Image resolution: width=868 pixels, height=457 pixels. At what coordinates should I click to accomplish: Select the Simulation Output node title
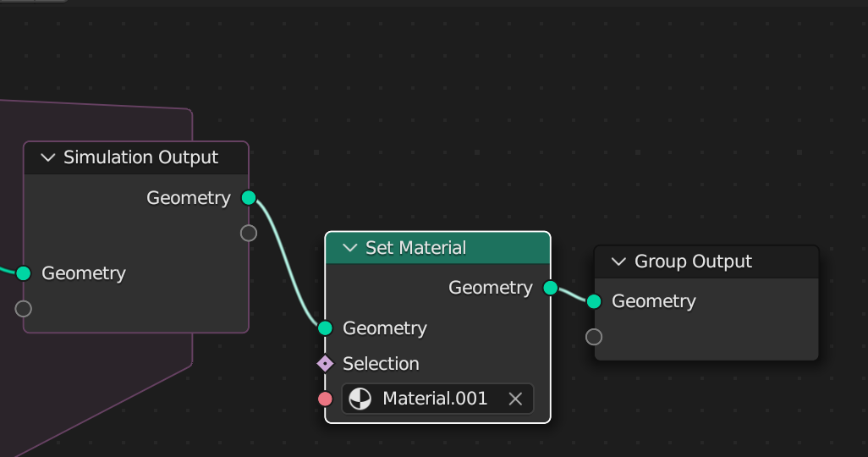point(140,157)
